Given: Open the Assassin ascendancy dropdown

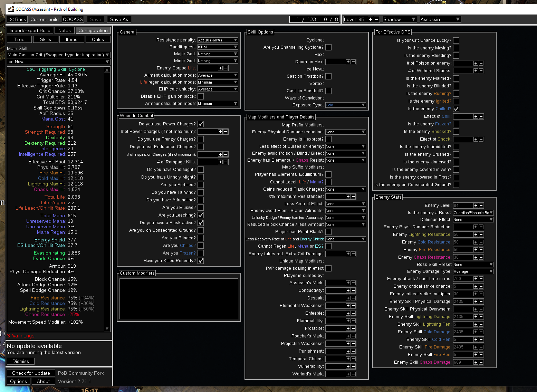Looking at the screenshot, I should tap(440, 19).
